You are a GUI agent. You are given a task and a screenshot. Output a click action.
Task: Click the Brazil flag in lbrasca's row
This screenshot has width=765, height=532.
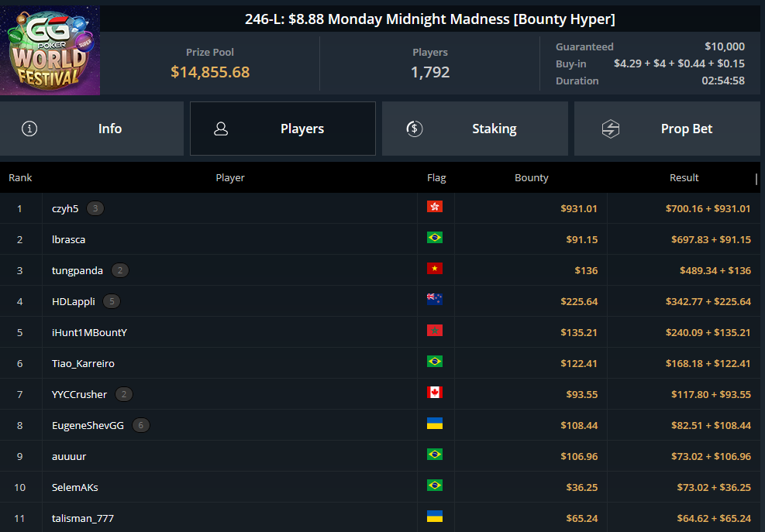pyautogui.click(x=435, y=238)
